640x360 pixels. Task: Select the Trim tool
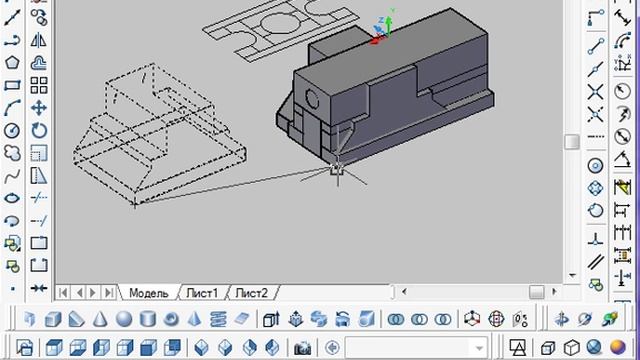coord(39,198)
